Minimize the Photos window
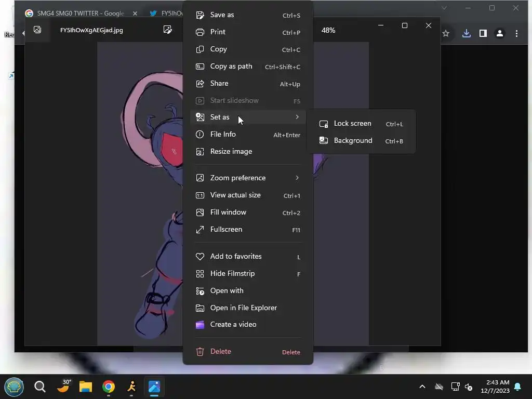Viewport: 532px width, 399px height. point(381,25)
